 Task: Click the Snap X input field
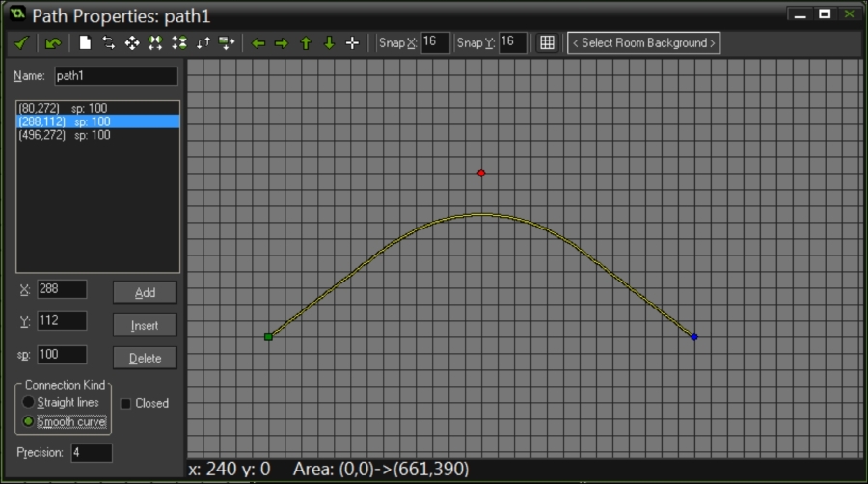(x=435, y=43)
